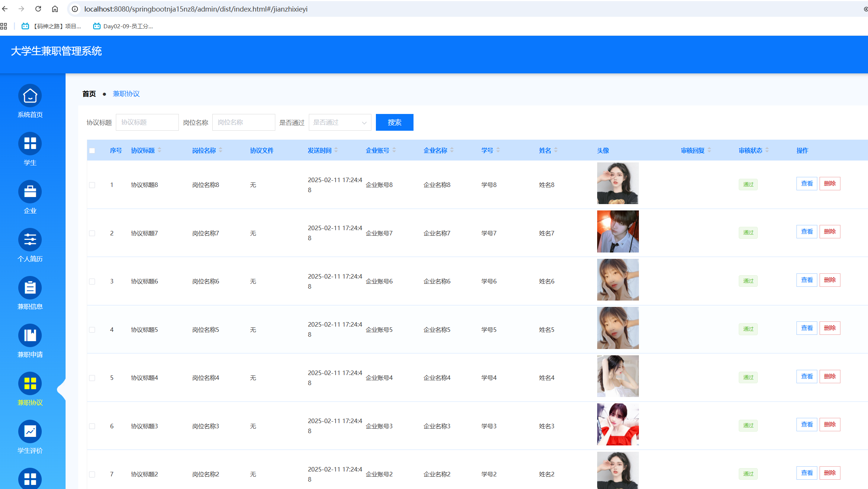Click the 兼职申请 bookmark icon

pyautogui.click(x=30, y=336)
